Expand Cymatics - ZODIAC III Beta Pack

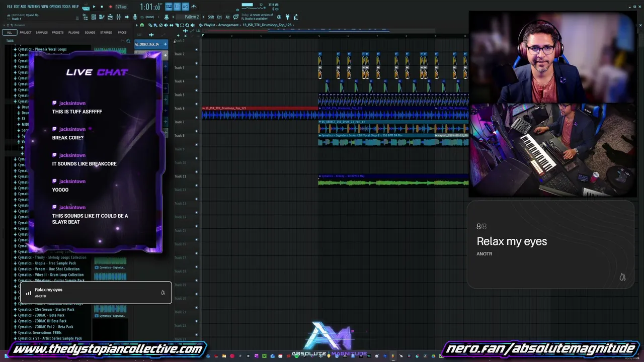pyautogui.click(x=15, y=321)
